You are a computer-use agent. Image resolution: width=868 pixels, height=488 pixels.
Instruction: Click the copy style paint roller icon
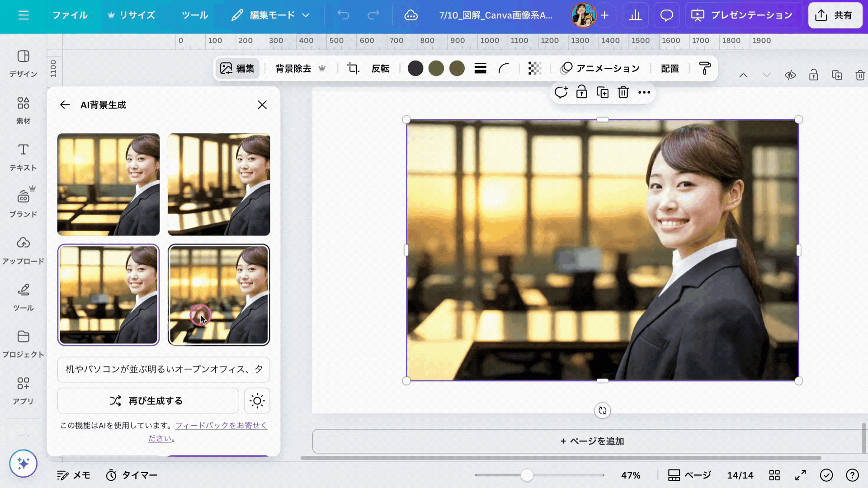coord(704,69)
